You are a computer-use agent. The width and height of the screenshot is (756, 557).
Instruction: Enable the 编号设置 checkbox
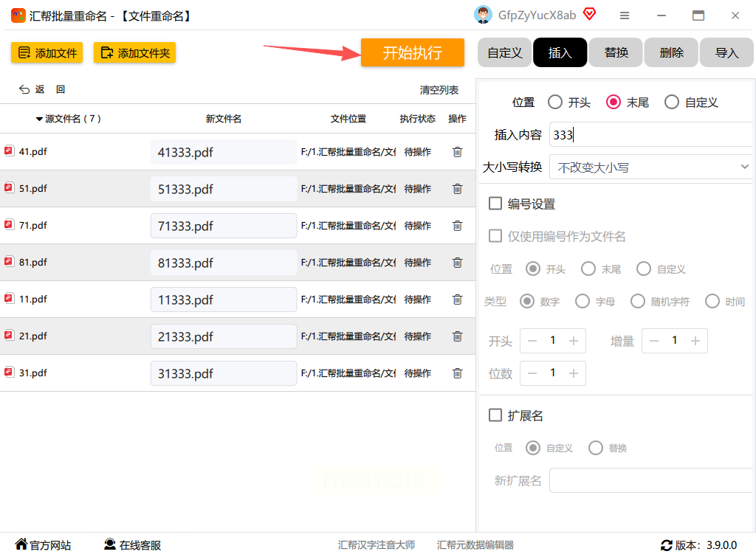coord(495,204)
